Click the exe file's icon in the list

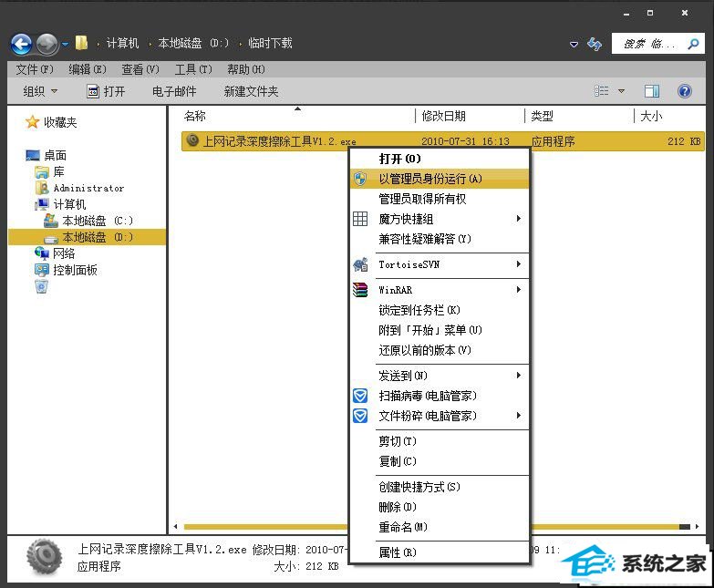point(192,140)
